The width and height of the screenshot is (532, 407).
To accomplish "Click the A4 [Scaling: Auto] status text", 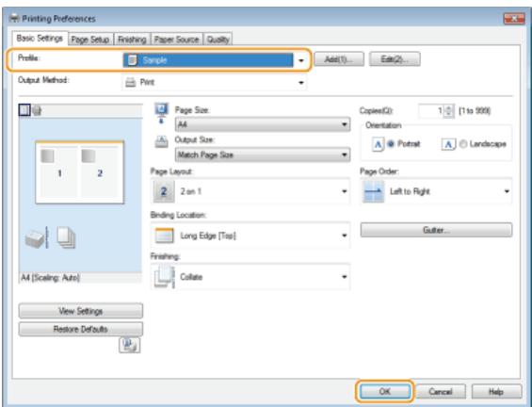I will (x=50, y=278).
